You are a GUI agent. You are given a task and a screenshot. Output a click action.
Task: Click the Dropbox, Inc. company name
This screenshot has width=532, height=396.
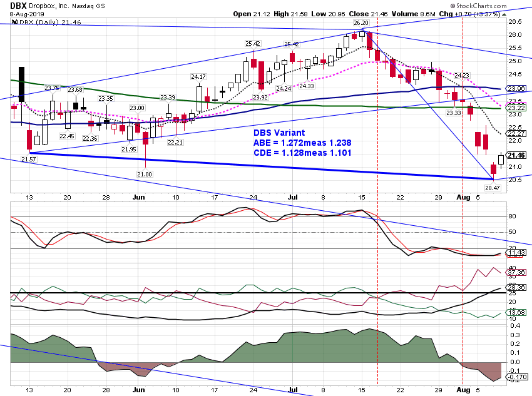(x=49, y=6)
